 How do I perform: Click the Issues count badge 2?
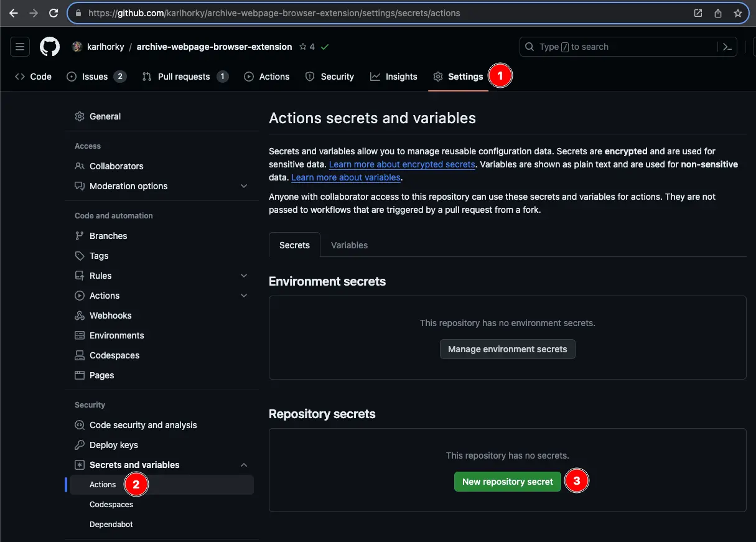[x=120, y=77]
